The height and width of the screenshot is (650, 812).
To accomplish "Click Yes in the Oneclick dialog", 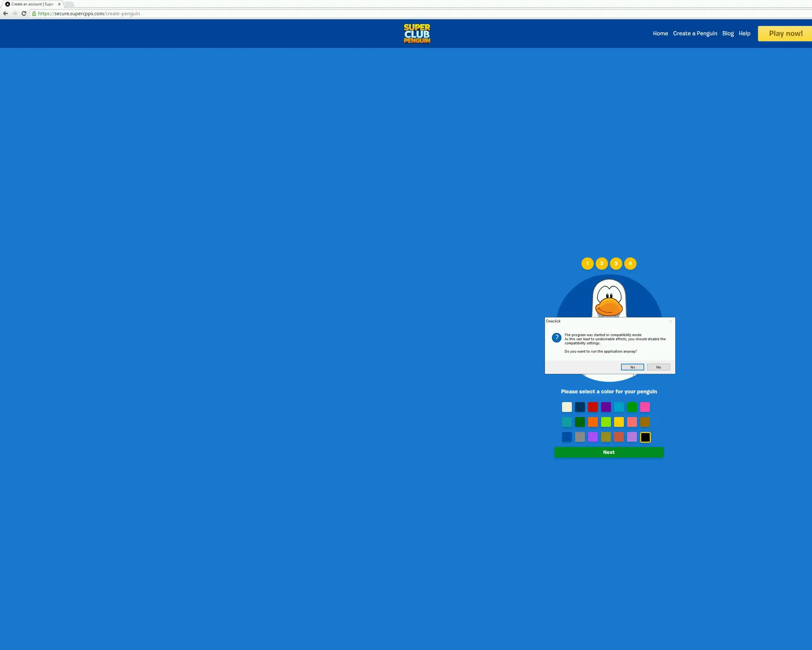I will tap(632, 367).
